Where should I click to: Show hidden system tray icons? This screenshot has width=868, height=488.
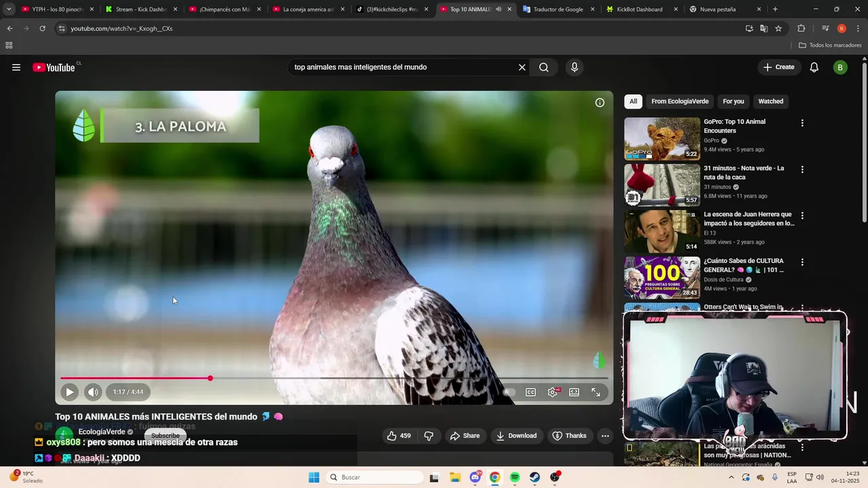click(731, 477)
